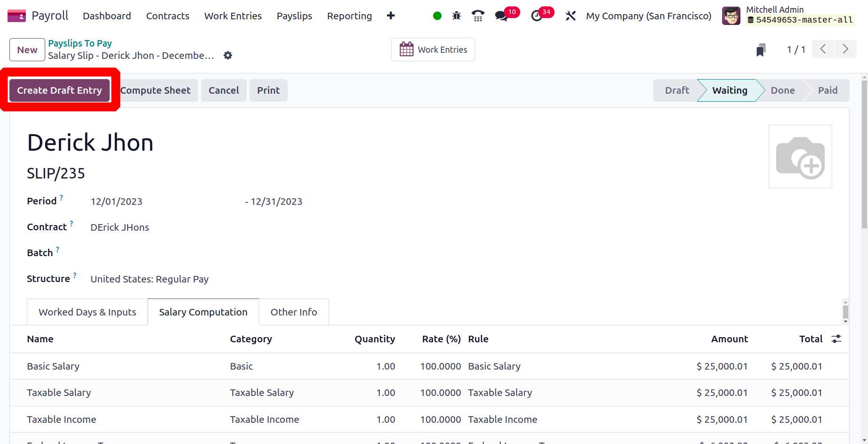This screenshot has width=868, height=444.
Task: Click the wrench tools icon
Action: point(571,16)
